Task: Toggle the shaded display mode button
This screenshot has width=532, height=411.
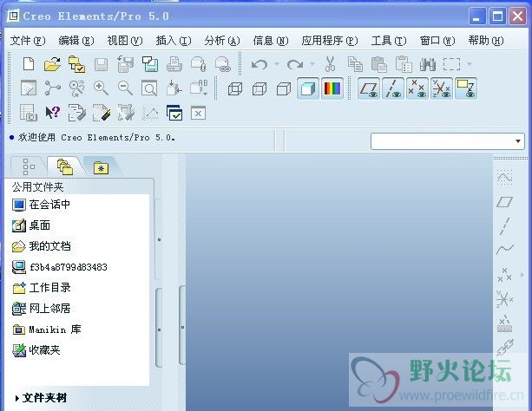Action: pos(308,88)
